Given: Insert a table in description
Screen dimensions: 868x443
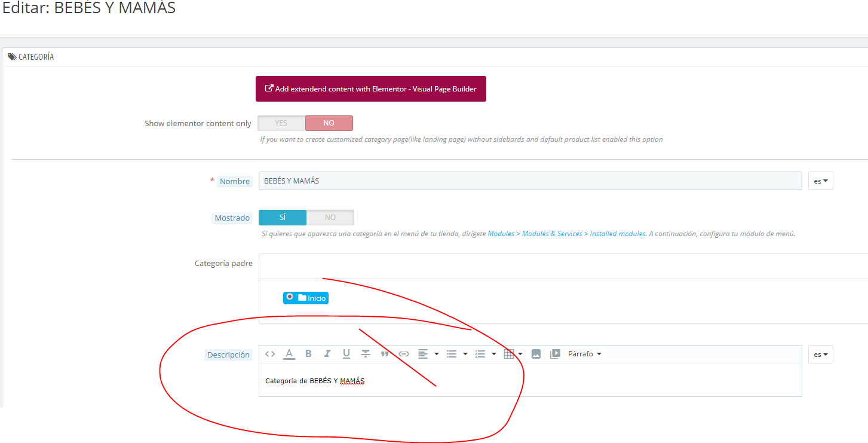Looking at the screenshot, I should 509,354.
